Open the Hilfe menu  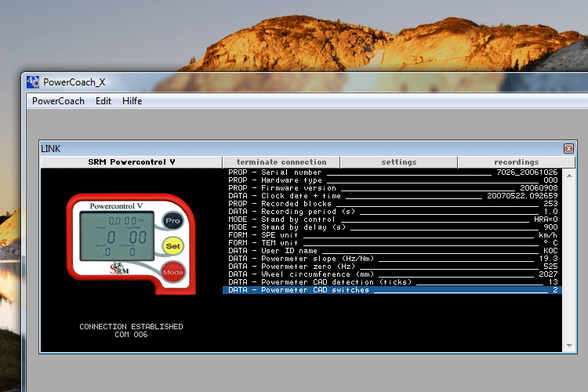point(132,101)
